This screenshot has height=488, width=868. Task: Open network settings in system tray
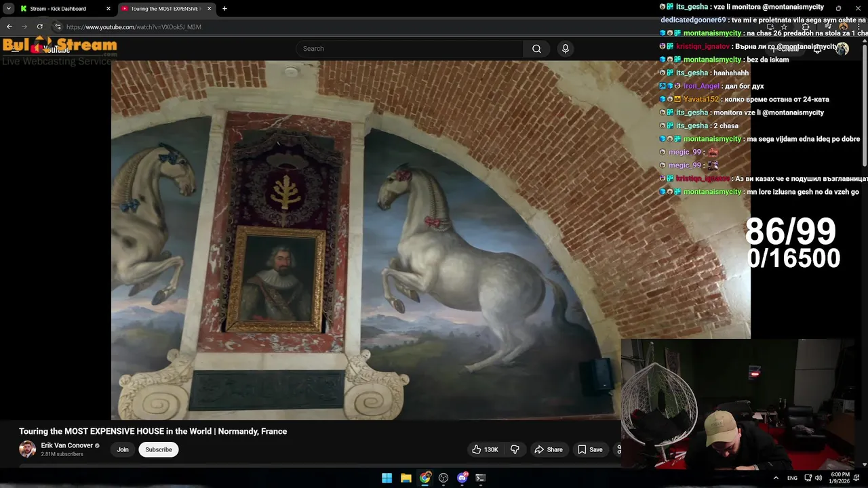tap(808, 478)
